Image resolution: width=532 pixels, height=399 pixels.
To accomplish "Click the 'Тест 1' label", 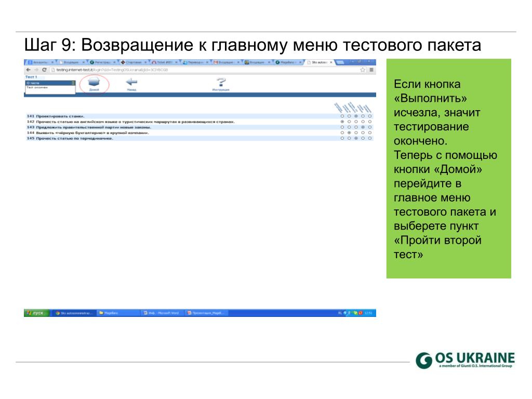I will pos(31,77).
